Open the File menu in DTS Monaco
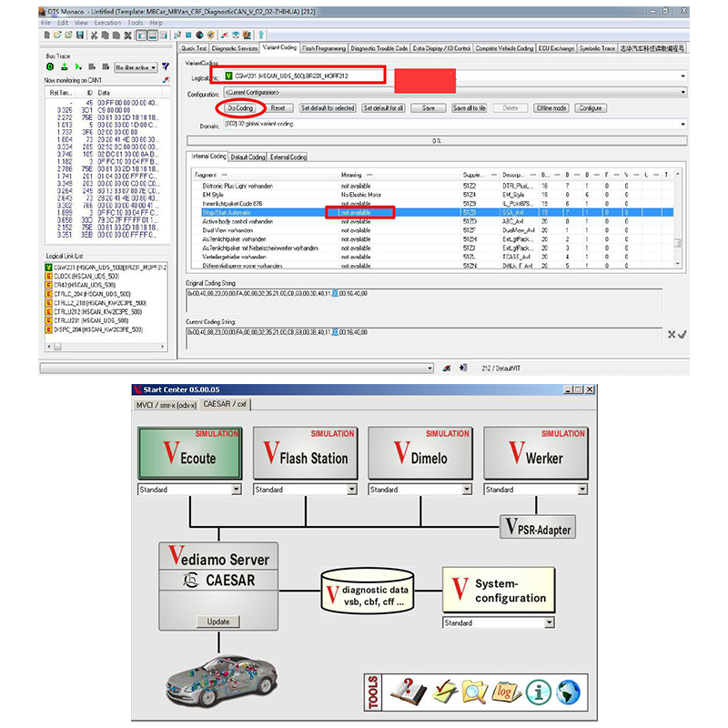This screenshot has width=728, height=728. 46,23
